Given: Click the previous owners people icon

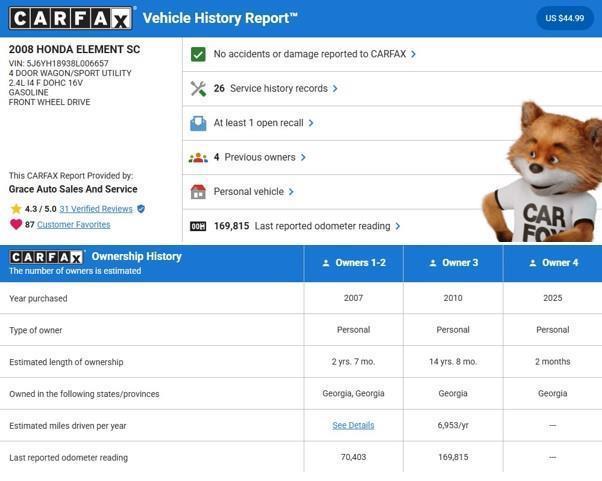Looking at the screenshot, I should 198,157.
